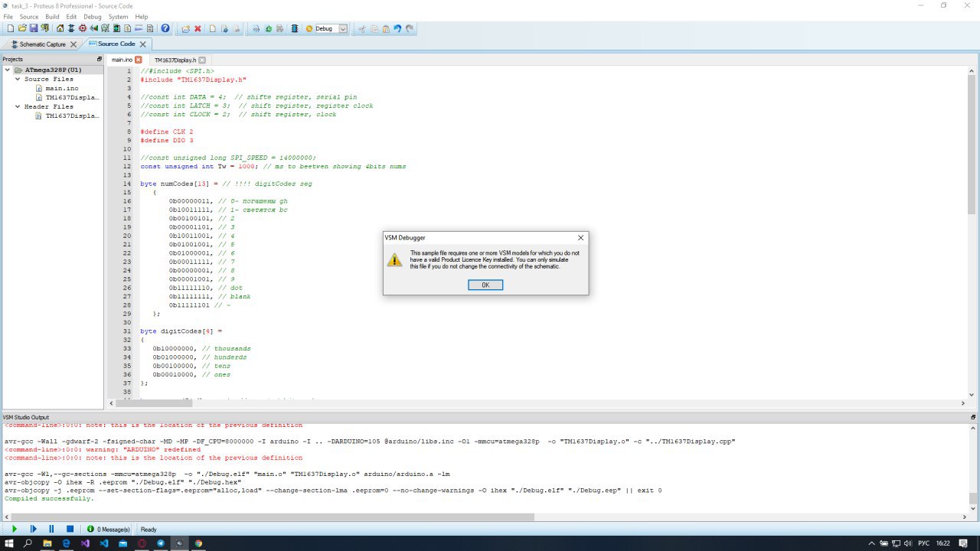This screenshot has width=980, height=551.
Task: Select main.ino in the project tree
Action: pos(61,88)
